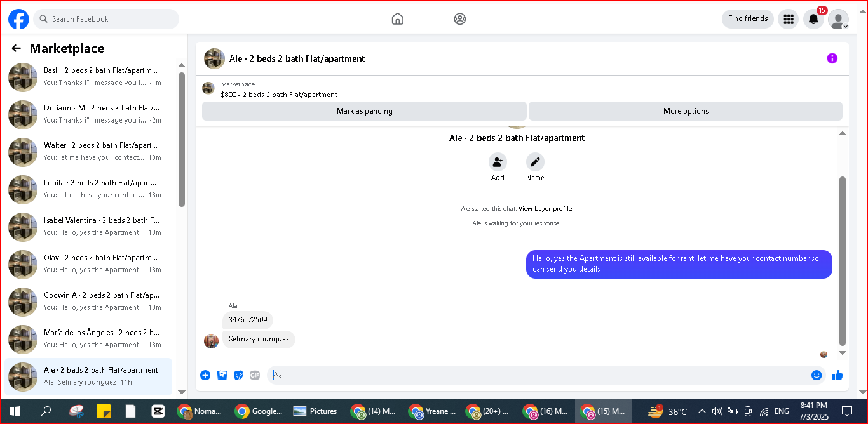Click the back arrow beside Marketplace

(x=17, y=48)
